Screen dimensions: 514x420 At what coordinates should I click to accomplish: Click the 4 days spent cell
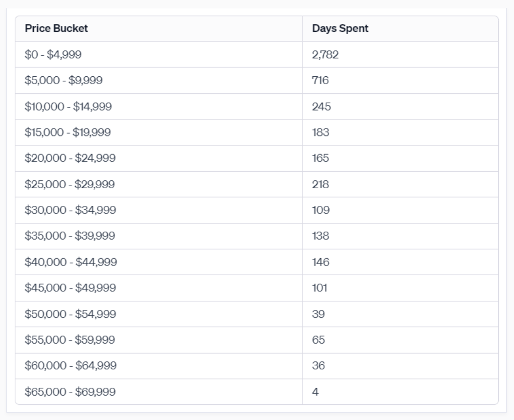315,392
